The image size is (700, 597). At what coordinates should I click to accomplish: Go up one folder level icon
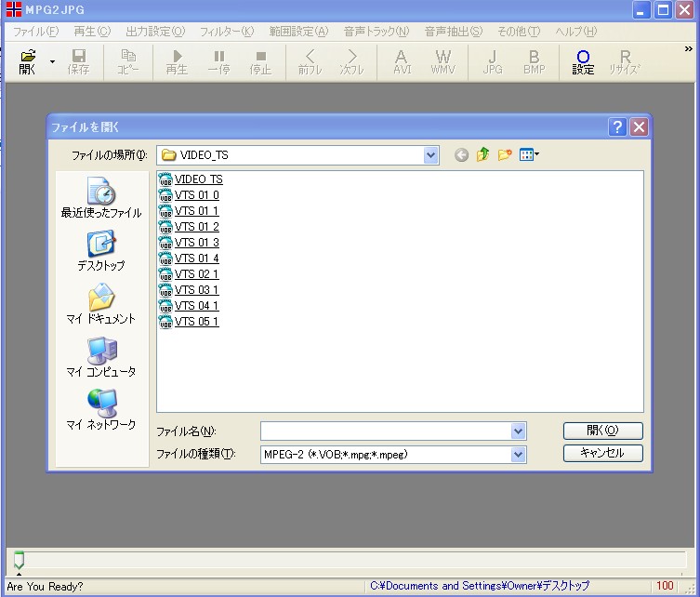click(x=482, y=155)
